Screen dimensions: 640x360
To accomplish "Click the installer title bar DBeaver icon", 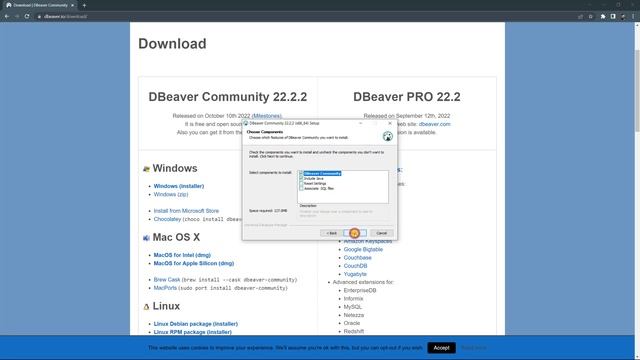I will coord(246,123).
